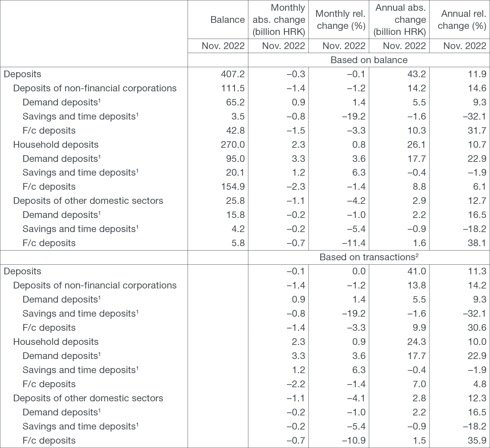Click the Monthly rel. change (%) header
The width and height of the screenshot is (490, 448).
[x=340, y=19]
